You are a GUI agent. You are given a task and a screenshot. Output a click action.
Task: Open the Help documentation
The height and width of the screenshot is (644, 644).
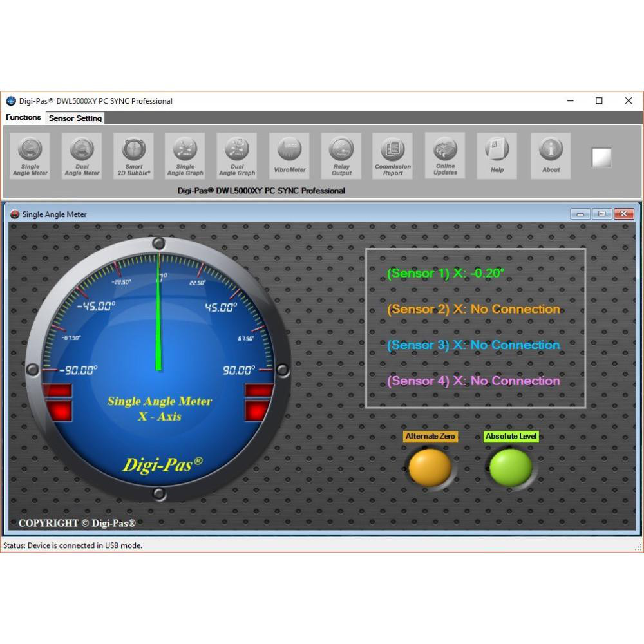[x=497, y=155]
